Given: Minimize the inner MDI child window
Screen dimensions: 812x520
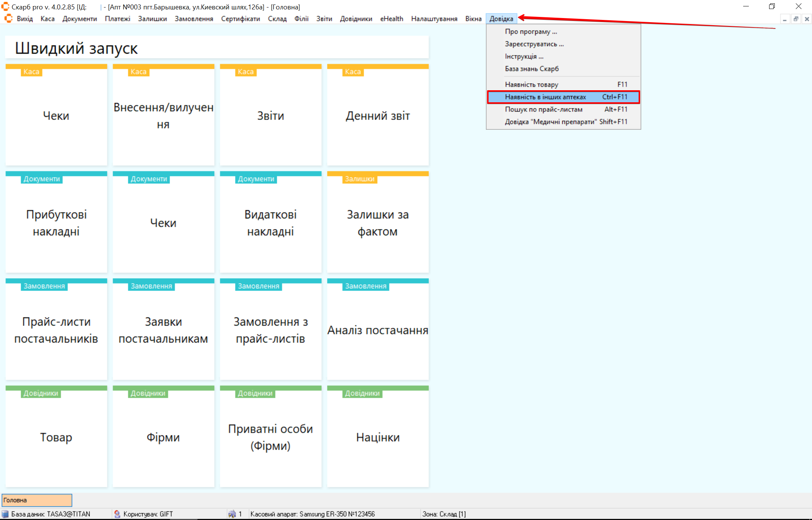Looking at the screenshot, I should 785,19.
